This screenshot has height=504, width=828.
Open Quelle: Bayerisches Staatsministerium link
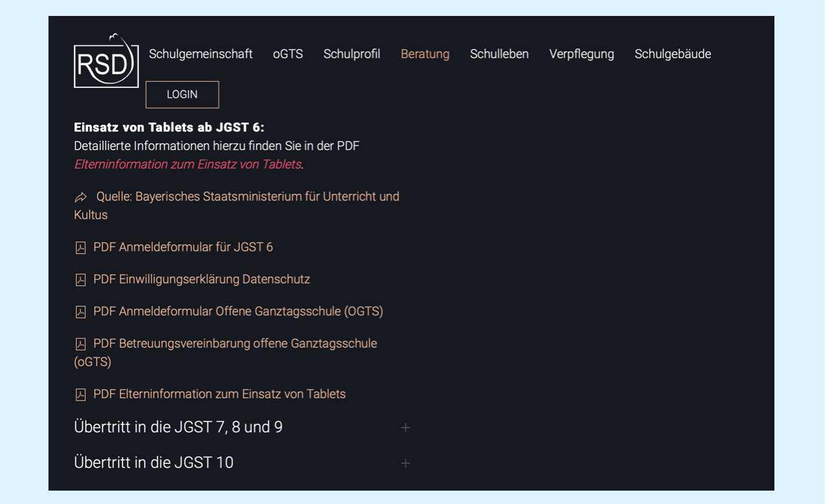pos(248,196)
